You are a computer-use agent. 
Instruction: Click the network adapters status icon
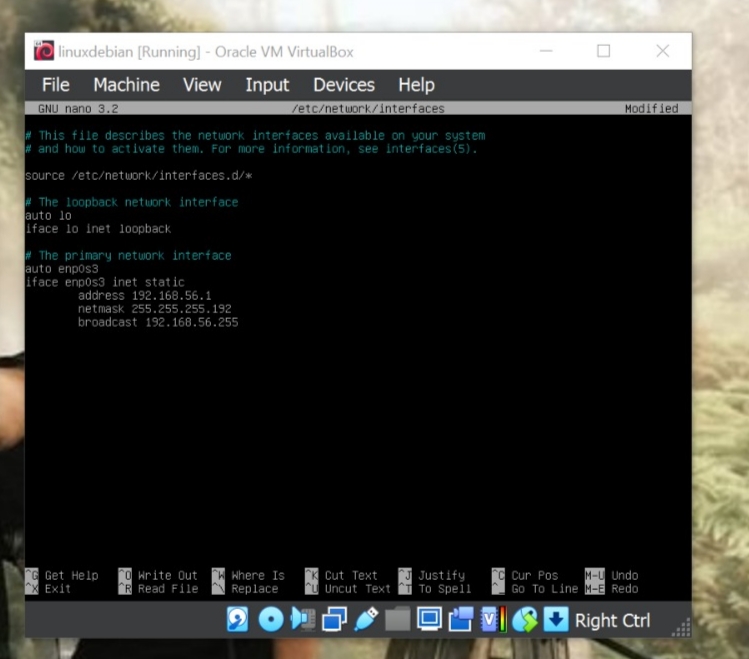(x=334, y=619)
